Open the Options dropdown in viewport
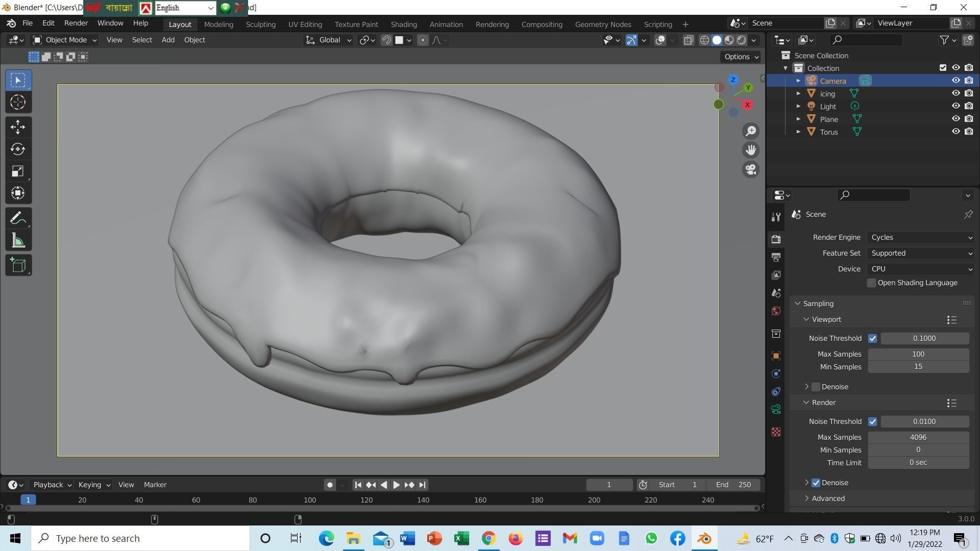 point(741,57)
